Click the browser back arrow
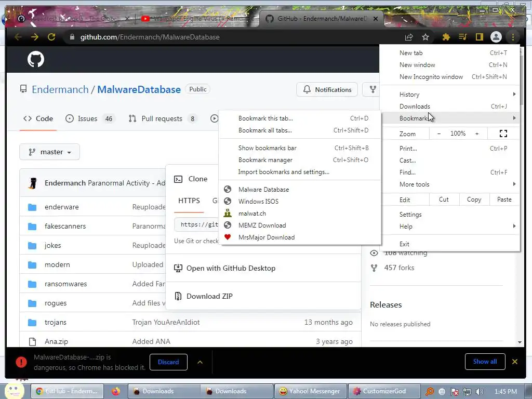The width and height of the screenshot is (532, 399). tap(18, 37)
